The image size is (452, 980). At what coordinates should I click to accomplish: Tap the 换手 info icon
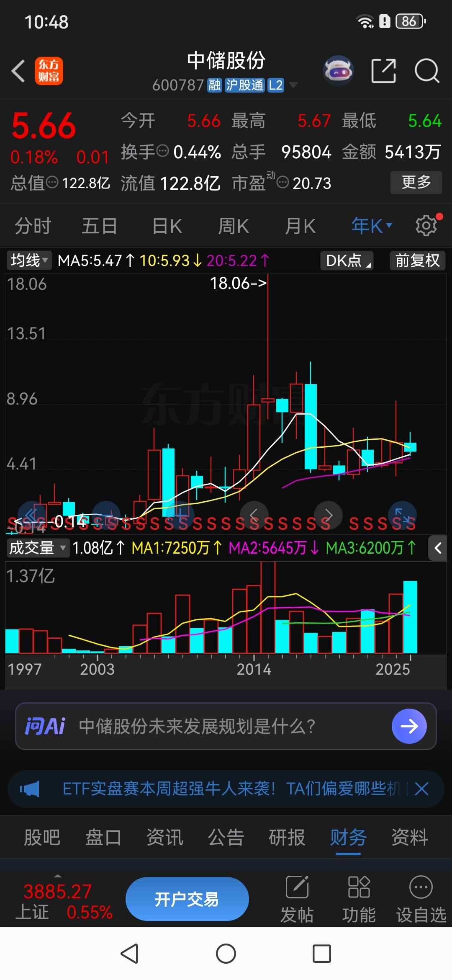(x=162, y=150)
